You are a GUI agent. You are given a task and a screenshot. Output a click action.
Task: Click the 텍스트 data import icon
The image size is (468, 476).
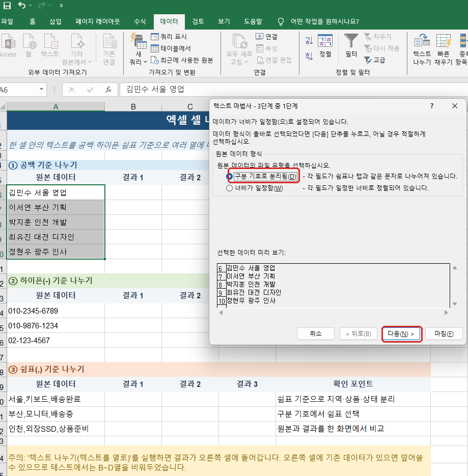[x=50, y=46]
